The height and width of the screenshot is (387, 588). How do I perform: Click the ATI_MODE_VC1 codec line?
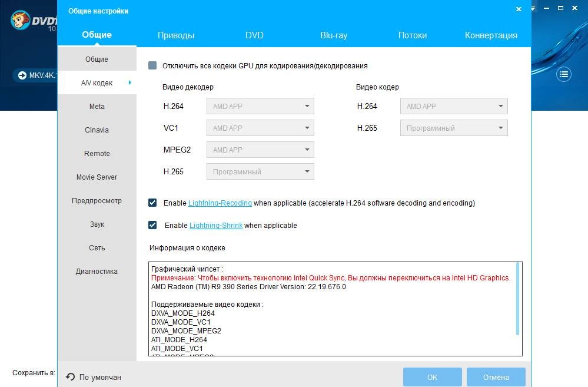pos(177,348)
